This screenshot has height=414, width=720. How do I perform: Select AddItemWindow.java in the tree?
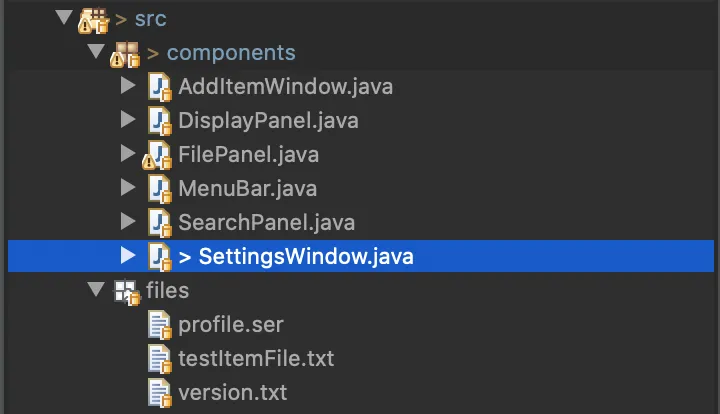pos(285,87)
